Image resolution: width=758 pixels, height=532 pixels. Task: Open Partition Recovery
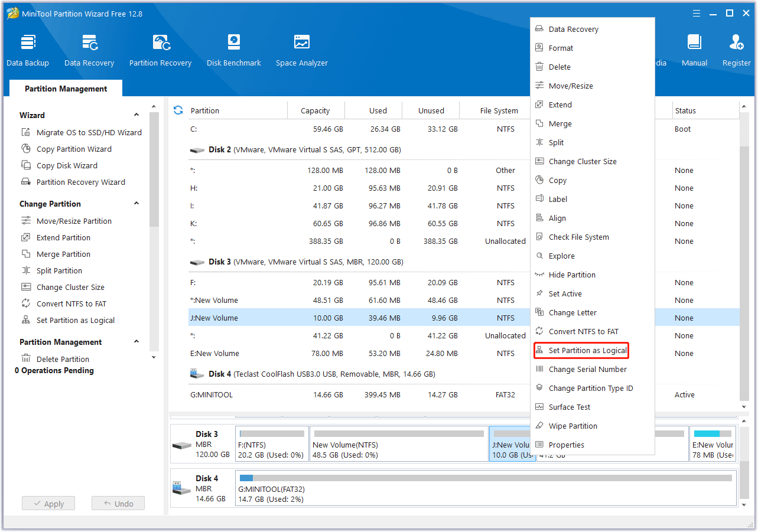(x=160, y=48)
